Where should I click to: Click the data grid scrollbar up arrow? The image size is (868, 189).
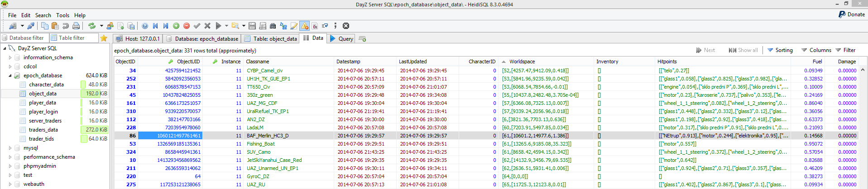point(863,70)
